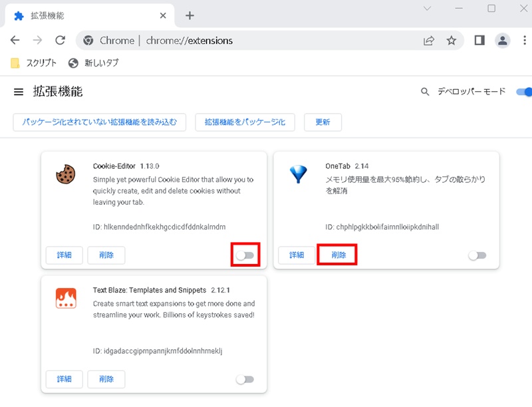The image size is (532, 407).
Task: Click the Chrome profile avatar icon
Action: click(x=503, y=40)
